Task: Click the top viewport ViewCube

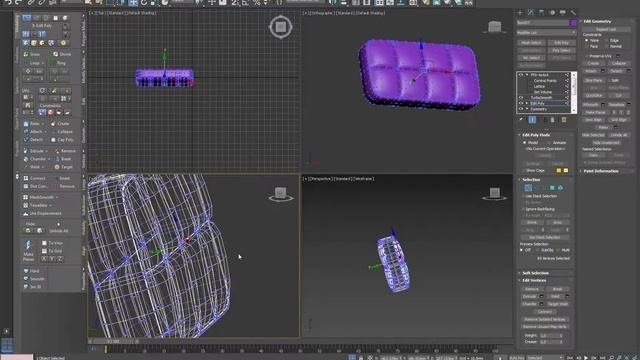Action: (x=281, y=27)
